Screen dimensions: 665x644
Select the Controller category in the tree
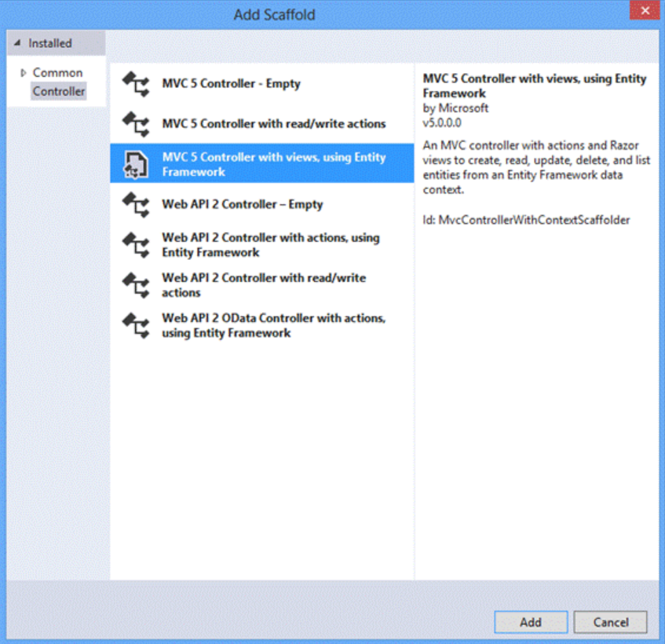59,92
